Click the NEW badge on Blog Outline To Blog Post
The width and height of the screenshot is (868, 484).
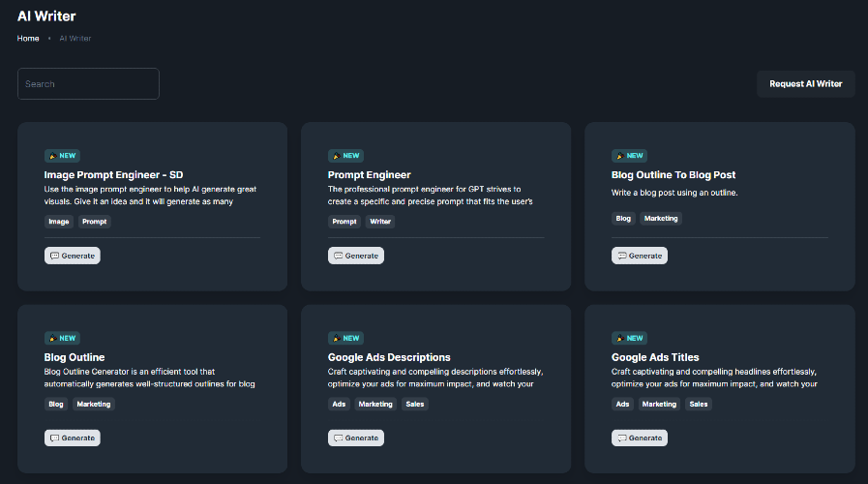click(629, 155)
